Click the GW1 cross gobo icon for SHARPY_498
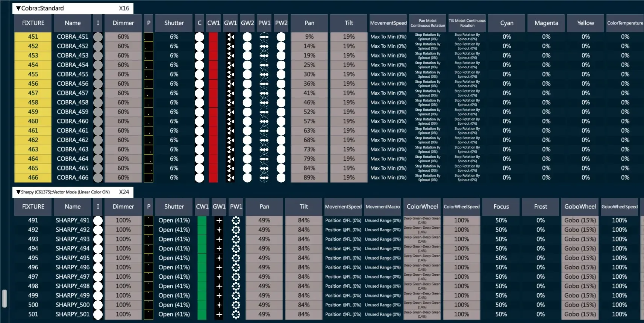 [x=219, y=286]
